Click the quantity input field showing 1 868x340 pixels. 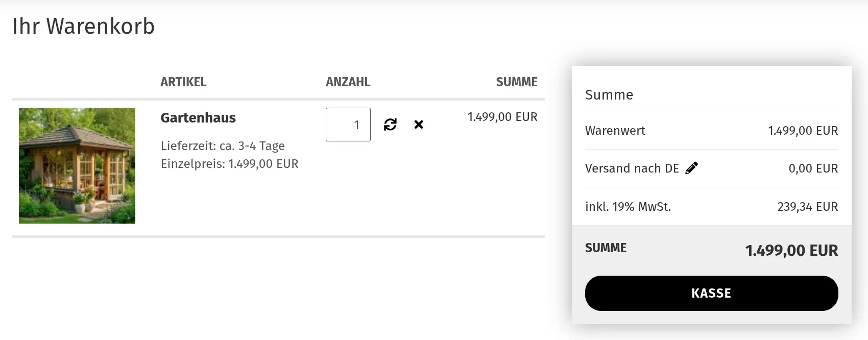[x=348, y=125]
